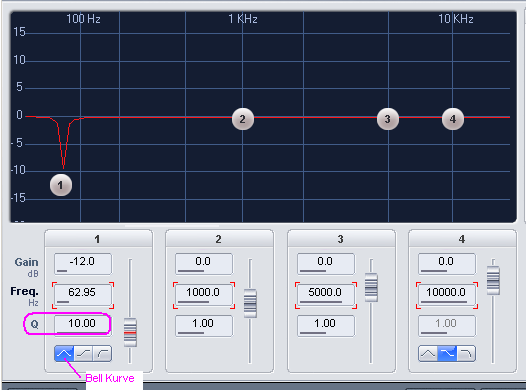Click EQ node 1 on the graph
The image size is (526, 390).
(61, 185)
